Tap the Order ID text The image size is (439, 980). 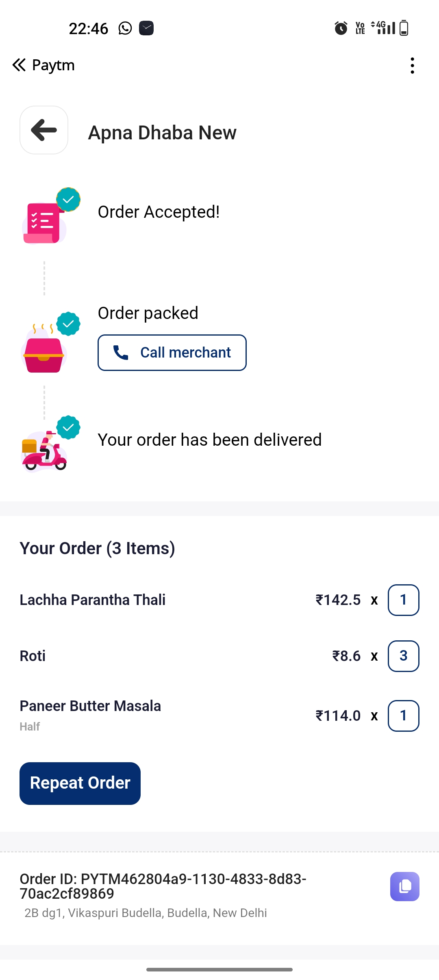pyautogui.click(x=163, y=886)
